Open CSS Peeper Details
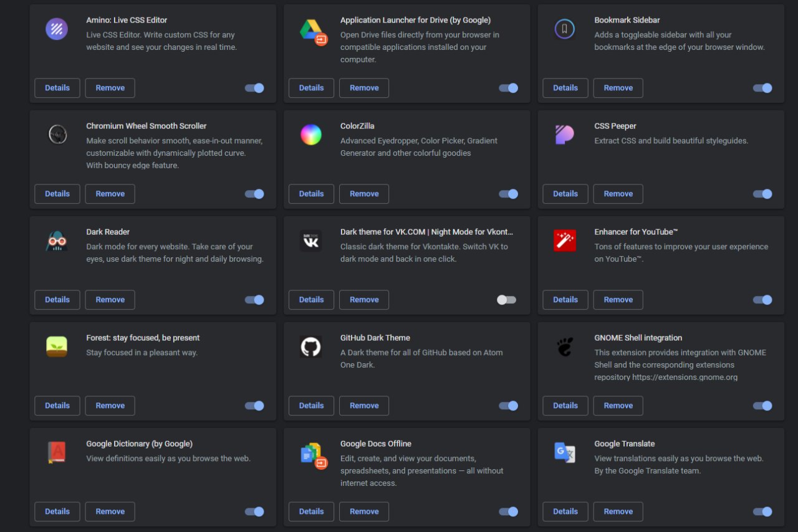The width and height of the screenshot is (798, 532). tap(565, 194)
